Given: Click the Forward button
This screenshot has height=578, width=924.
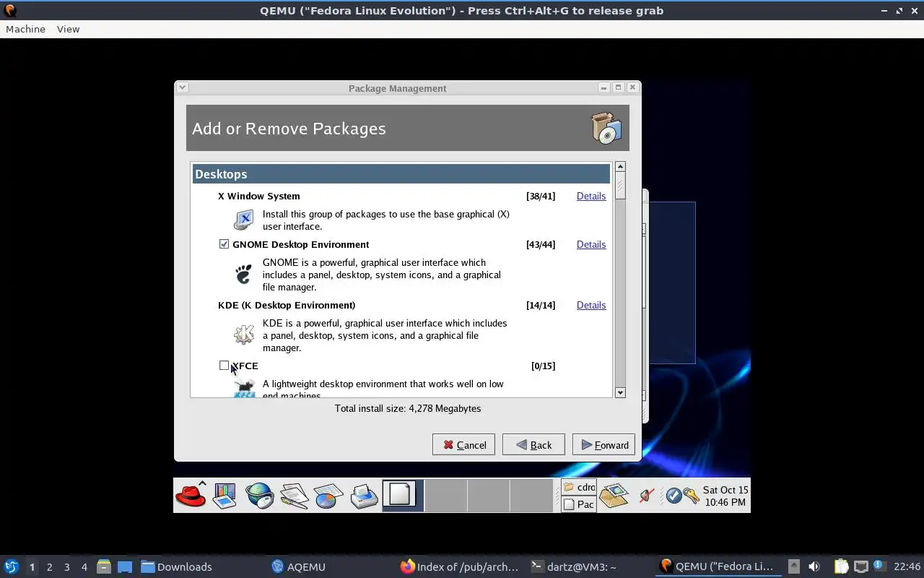Looking at the screenshot, I should 603,444.
